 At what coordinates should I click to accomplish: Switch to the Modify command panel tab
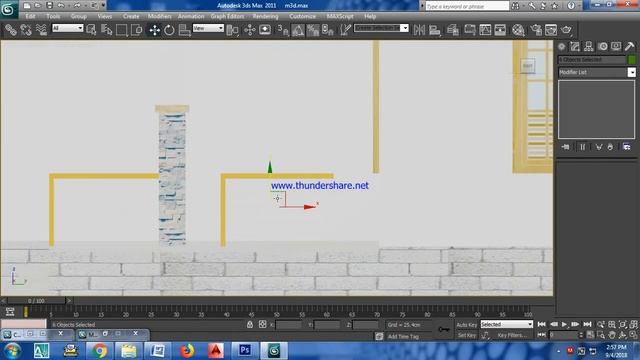[x=575, y=47]
